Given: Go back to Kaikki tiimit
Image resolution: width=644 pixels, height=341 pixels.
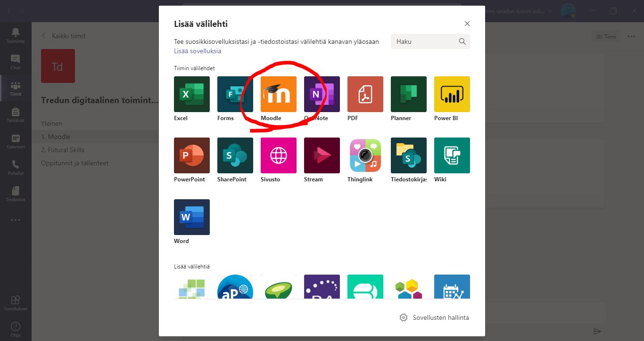Looking at the screenshot, I should click(63, 36).
